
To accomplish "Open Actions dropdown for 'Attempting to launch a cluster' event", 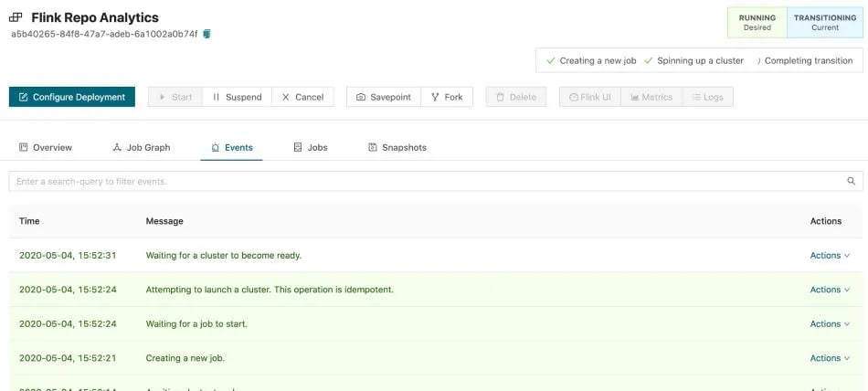I will (x=830, y=290).
